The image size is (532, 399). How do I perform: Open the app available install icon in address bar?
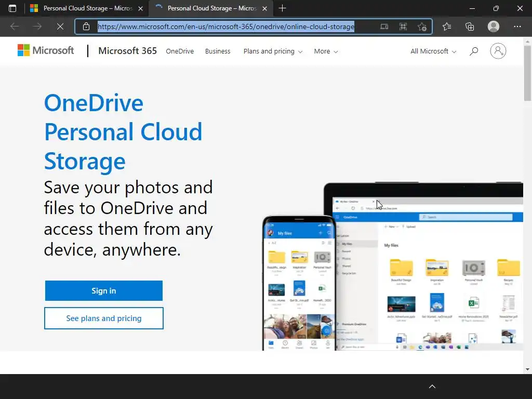pyautogui.click(x=384, y=26)
